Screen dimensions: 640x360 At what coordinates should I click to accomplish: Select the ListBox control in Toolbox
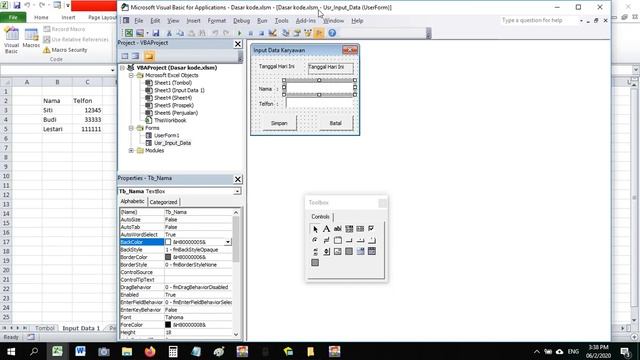click(x=360, y=229)
